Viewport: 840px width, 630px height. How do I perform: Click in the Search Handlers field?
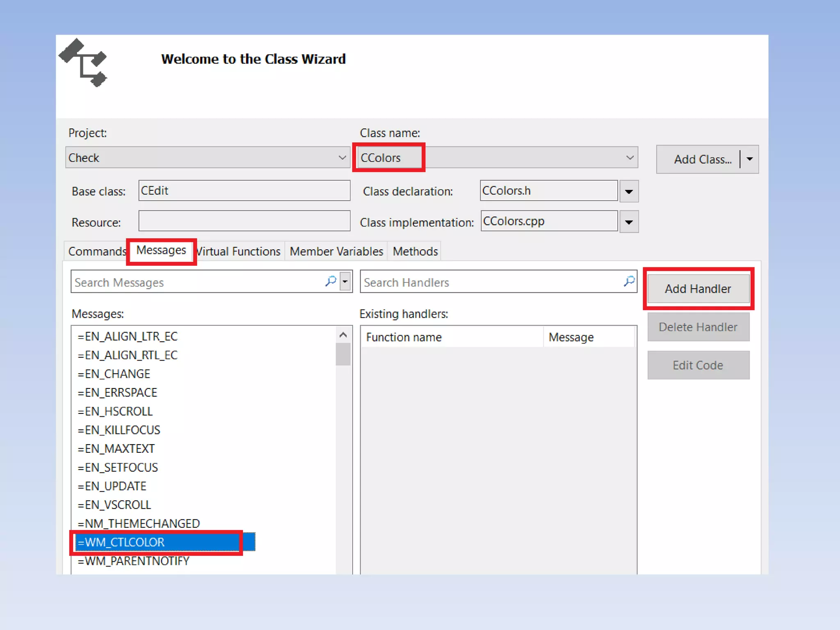tap(488, 282)
